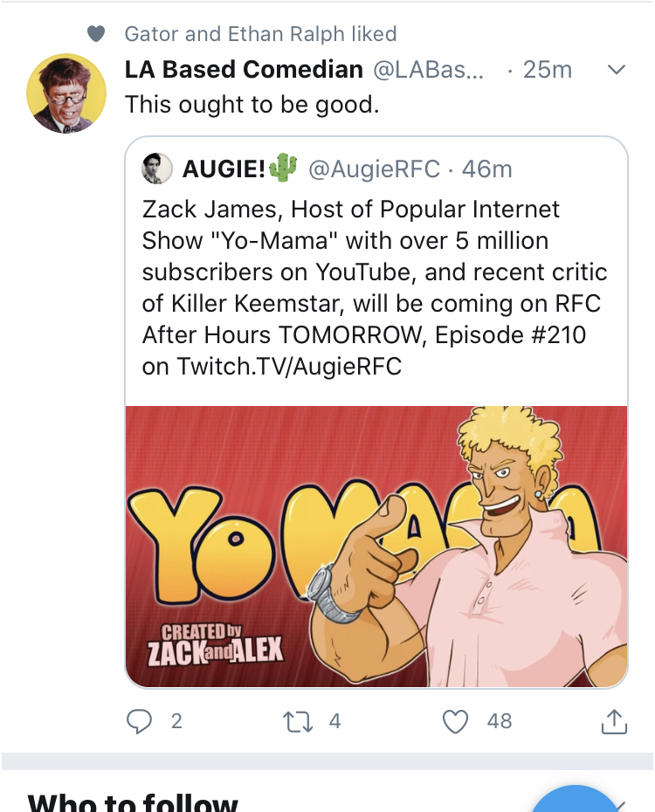Viewport: 655px width, 812px height.
Task: Expand the tweet options chevron
Action: coord(617,69)
